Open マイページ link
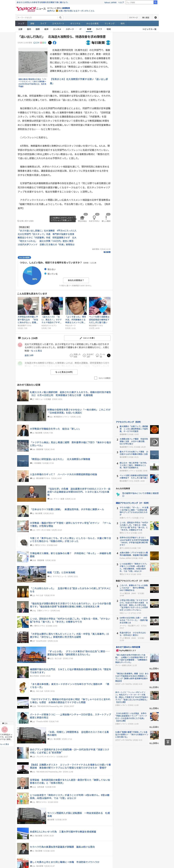This screenshot has width=174, height=868. pos(133,18)
